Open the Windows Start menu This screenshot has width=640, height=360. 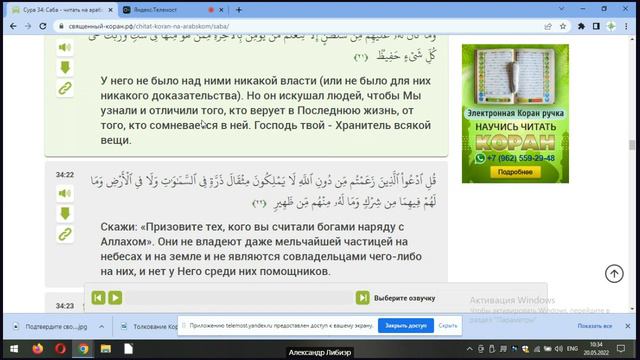[14, 349]
